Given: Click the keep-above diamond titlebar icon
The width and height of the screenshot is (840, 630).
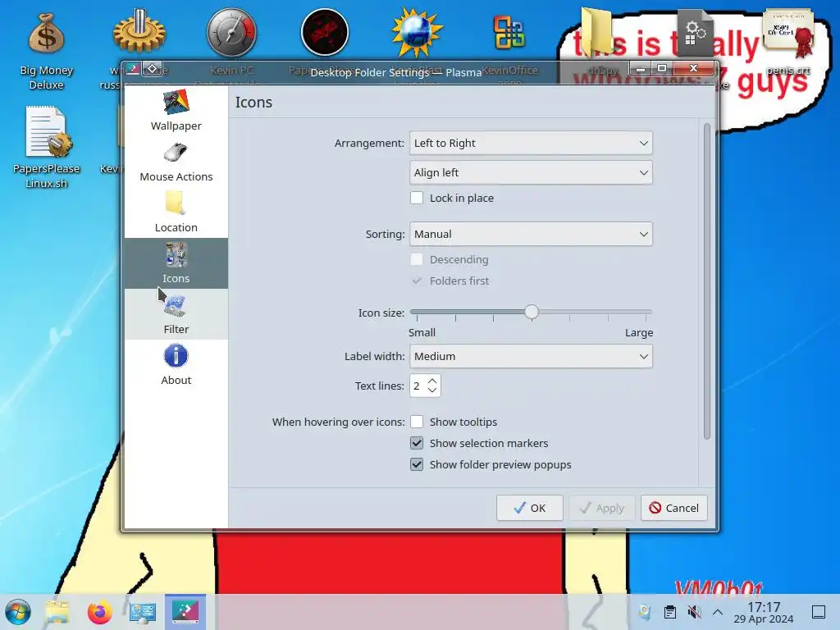Looking at the screenshot, I should tap(152, 69).
